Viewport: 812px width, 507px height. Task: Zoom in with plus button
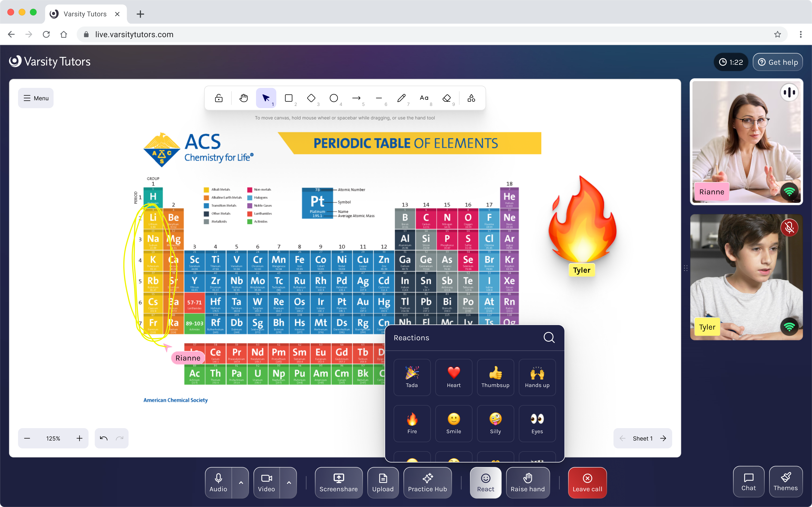[80, 438]
